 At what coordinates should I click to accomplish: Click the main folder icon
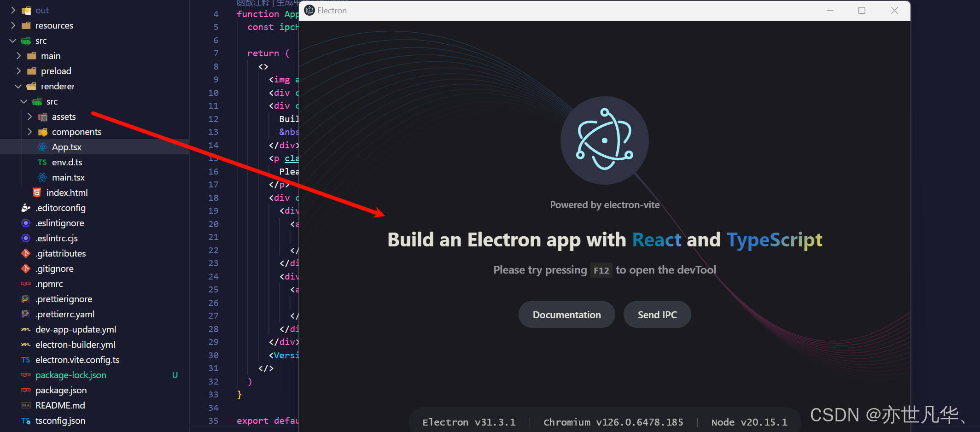(x=32, y=56)
